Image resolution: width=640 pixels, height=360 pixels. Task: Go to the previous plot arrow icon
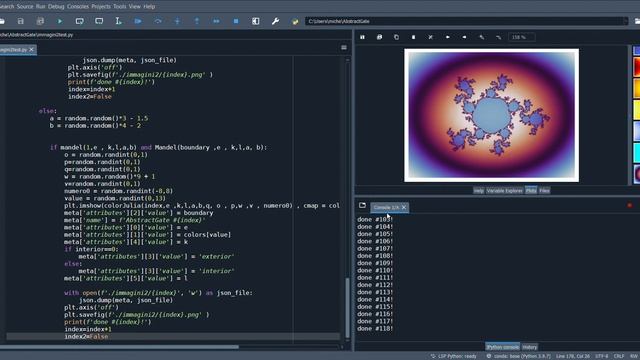(448, 37)
